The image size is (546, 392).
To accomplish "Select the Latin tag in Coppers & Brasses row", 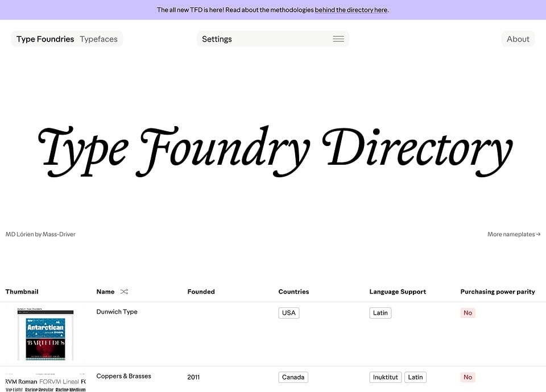I will pyautogui.click(x=415, y=377).
